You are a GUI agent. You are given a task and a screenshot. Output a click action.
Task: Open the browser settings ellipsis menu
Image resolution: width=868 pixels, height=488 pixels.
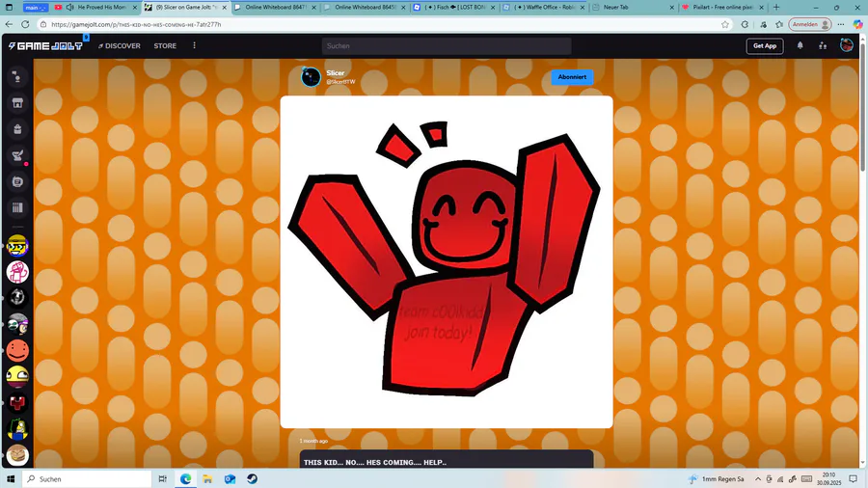pyautogui.click(x=841, y=24)
